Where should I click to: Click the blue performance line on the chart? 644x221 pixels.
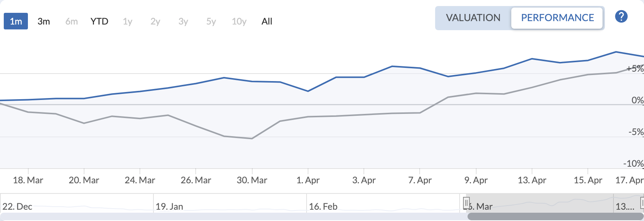point(393,66)
